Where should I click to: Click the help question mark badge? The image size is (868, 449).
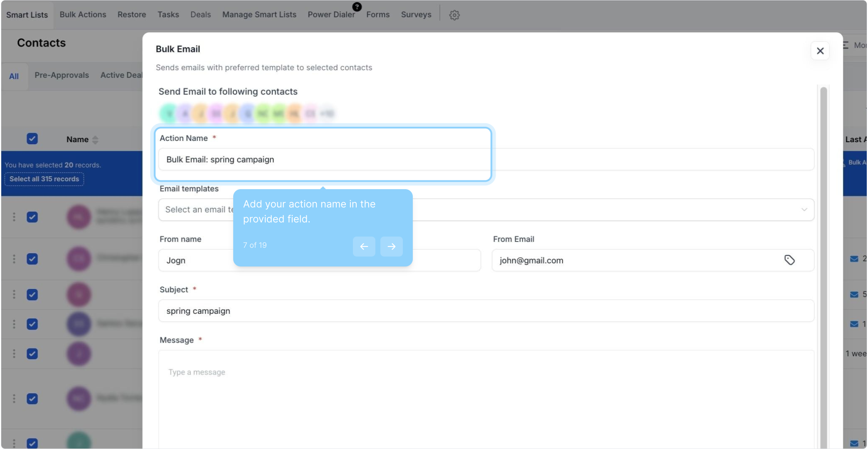pos(357,6)
